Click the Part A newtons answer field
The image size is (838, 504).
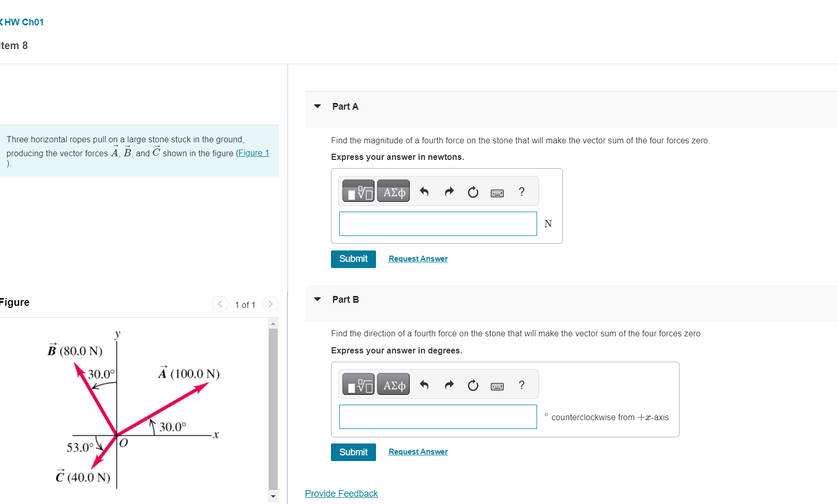438,224
